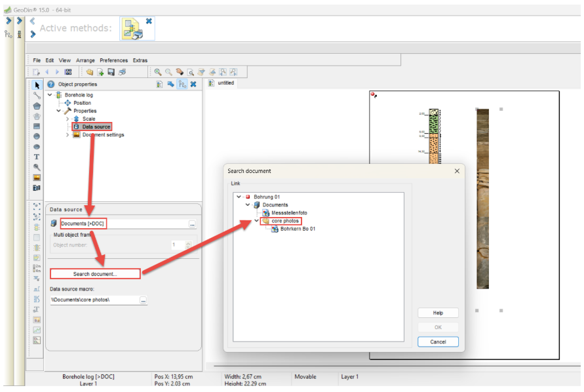Viewport: 584px width, 392px height.
Task: Select the Text tool in left toolbar
Action: [37, 157]
